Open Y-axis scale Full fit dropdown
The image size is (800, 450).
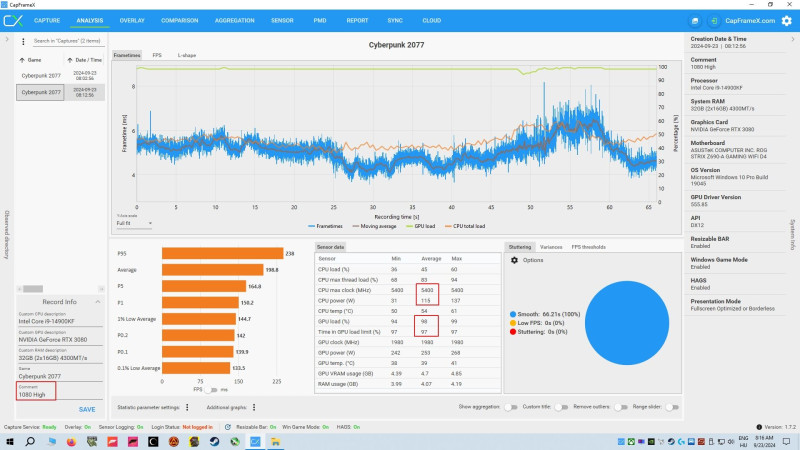(x=134, y=223)
